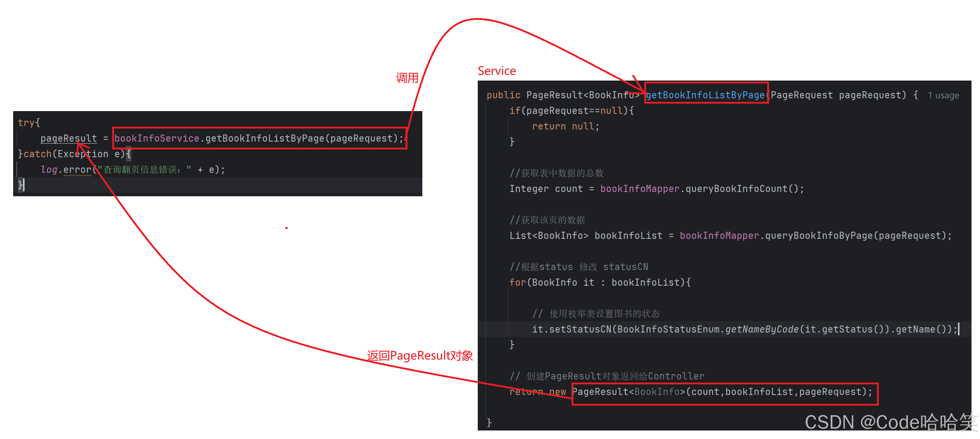980x439 pixels.
Task: Click the for loop header line
Action: click(600, 282)
